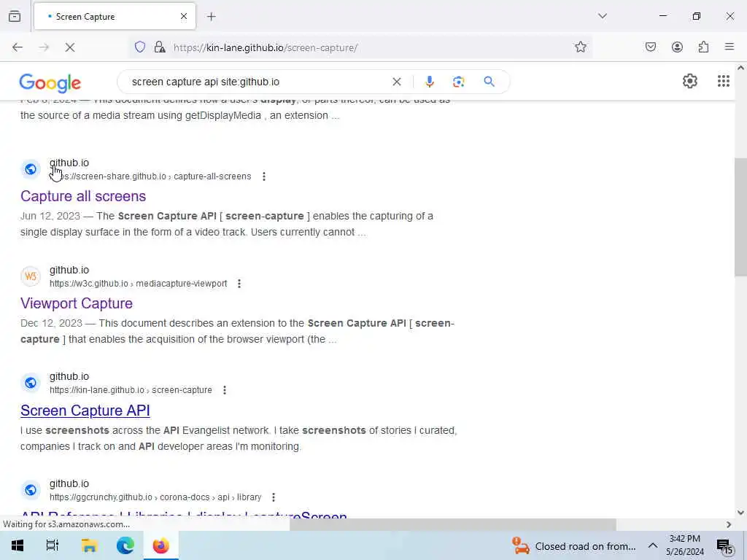Click the kin-lane.github.io result favicon
This screenshot has width=747, height=560.
tap(31, 383)
